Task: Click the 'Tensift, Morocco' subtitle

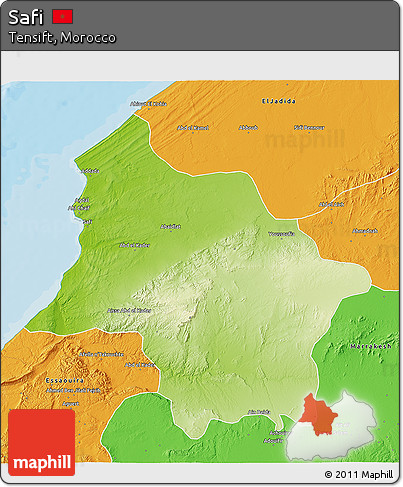Action: tap(62, 37)
